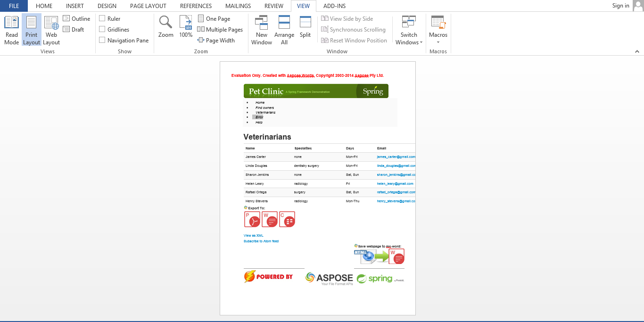Enable the Gridlines checkbox
Viewport: 644px width, 322px height.
click(102, 29)
